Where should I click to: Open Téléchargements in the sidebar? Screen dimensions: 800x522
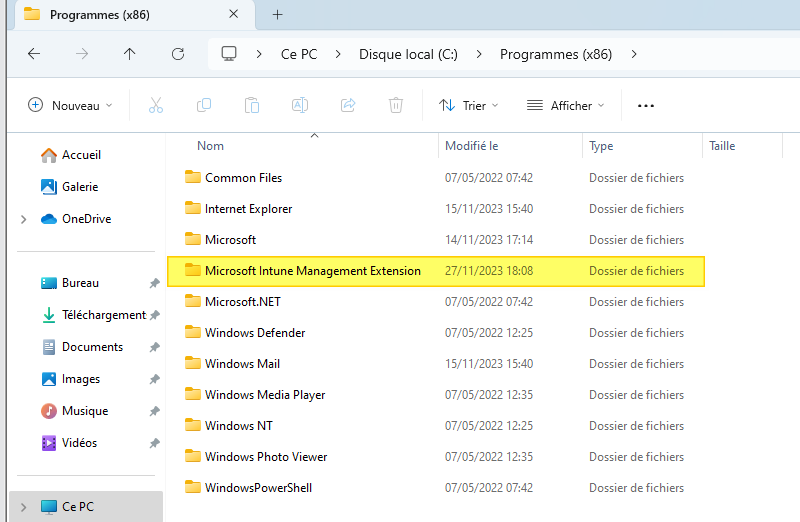(103, 315)
